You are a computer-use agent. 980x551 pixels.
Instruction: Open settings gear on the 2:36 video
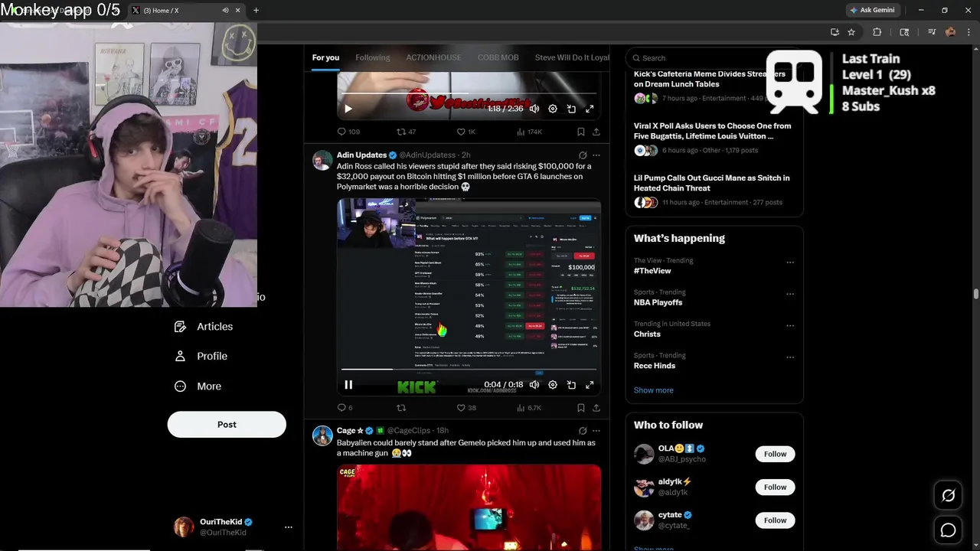553,109
